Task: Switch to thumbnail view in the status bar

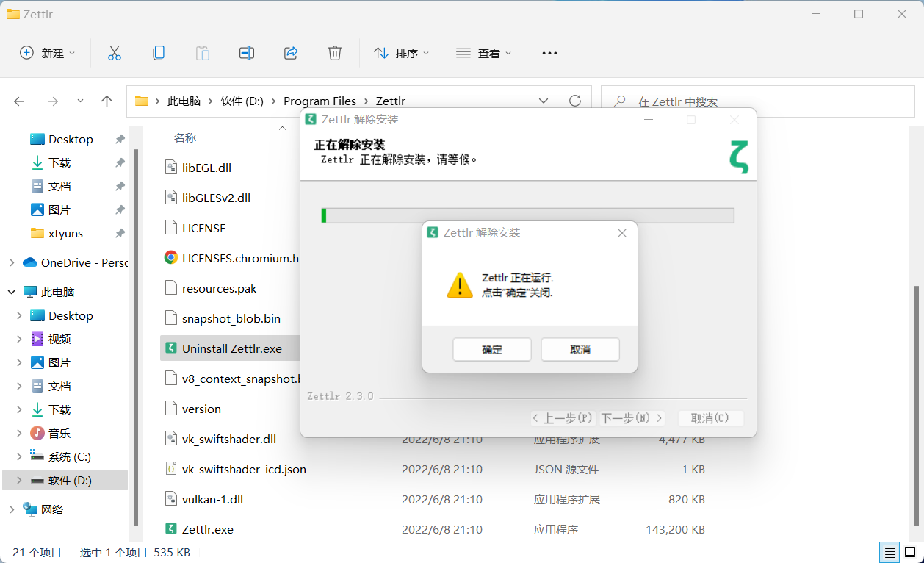Action: pos(910,552)
